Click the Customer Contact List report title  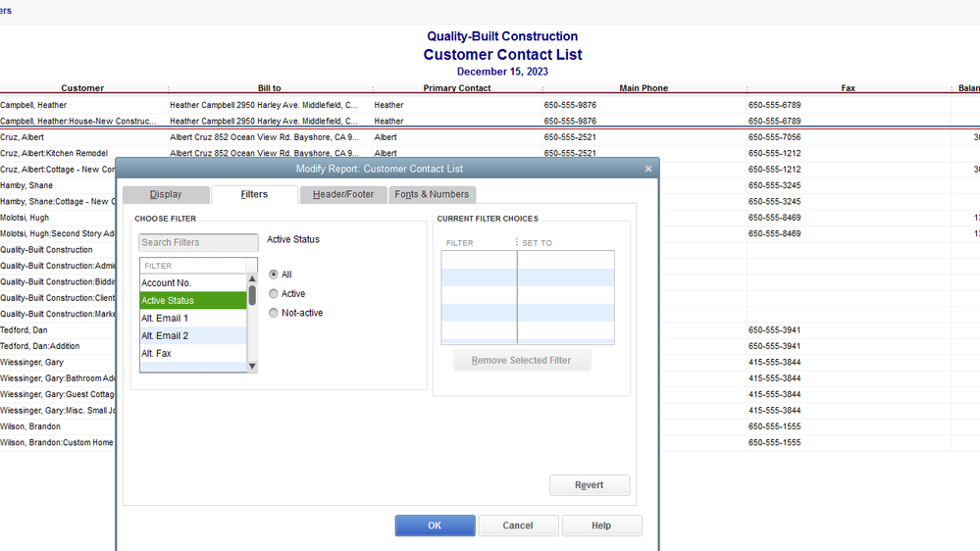[x=502, y=54]
